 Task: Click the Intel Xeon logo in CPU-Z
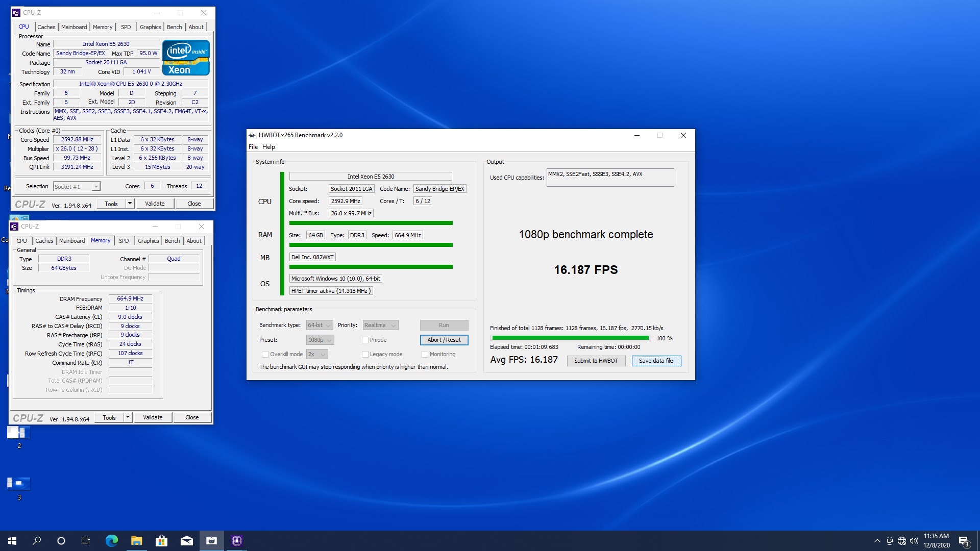(x=186, y=58)
